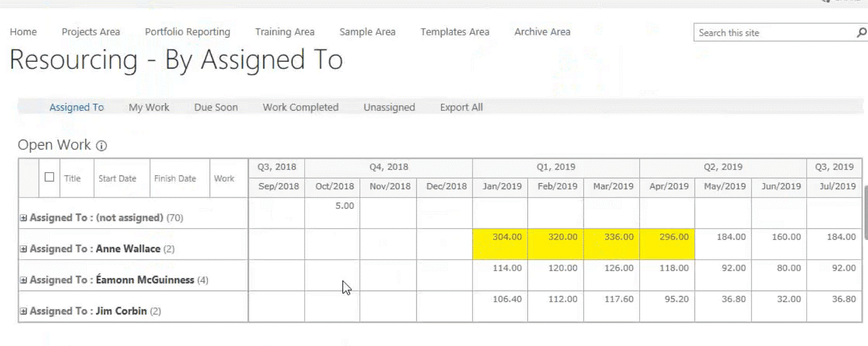Viewport: 868px width, 346px height.
Task: Open the Open Work info icon
Action: [101, 146]
